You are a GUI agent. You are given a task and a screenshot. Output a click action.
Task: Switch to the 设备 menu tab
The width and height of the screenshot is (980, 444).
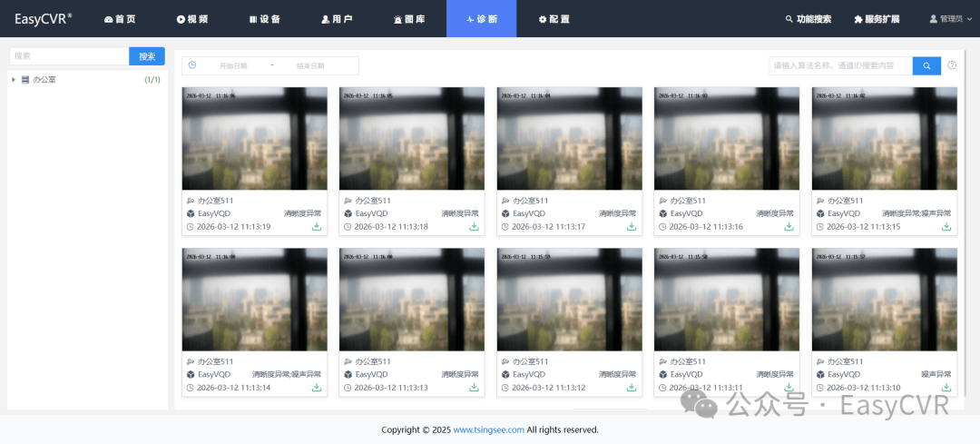265,18
